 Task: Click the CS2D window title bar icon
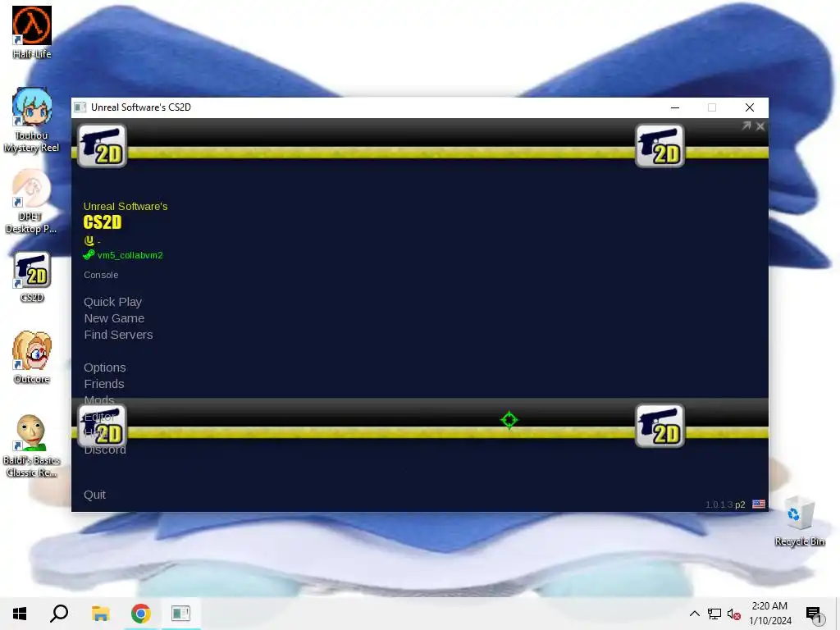click(x=80, y=107)
